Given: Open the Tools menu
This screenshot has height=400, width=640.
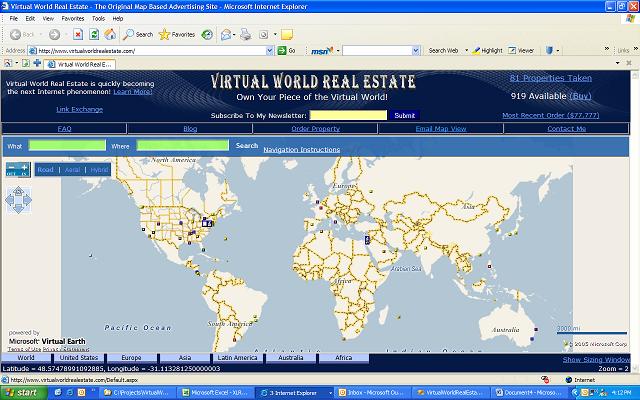Looking at the screenshot, I should [98, 18].
